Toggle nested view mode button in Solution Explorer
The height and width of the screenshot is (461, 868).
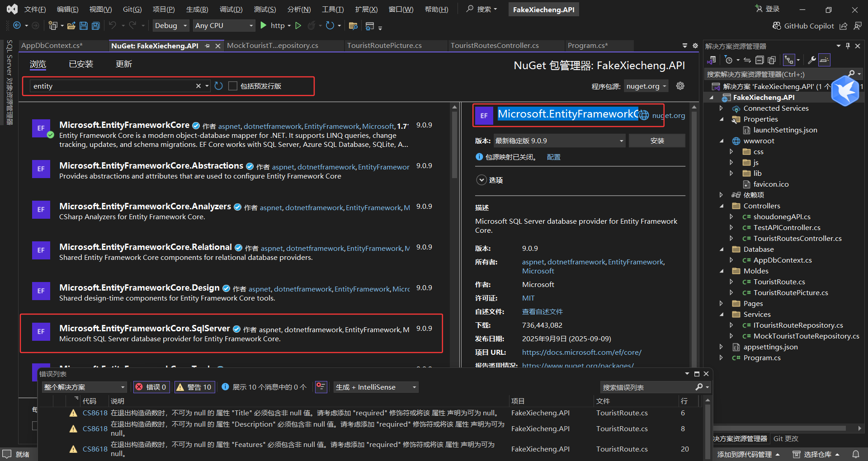tap(789, 60)
